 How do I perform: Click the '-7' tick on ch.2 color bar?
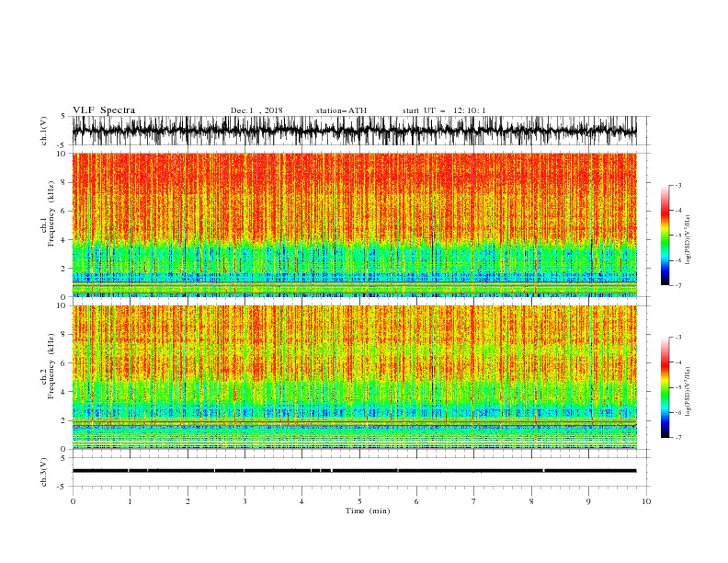click(678, 437)
